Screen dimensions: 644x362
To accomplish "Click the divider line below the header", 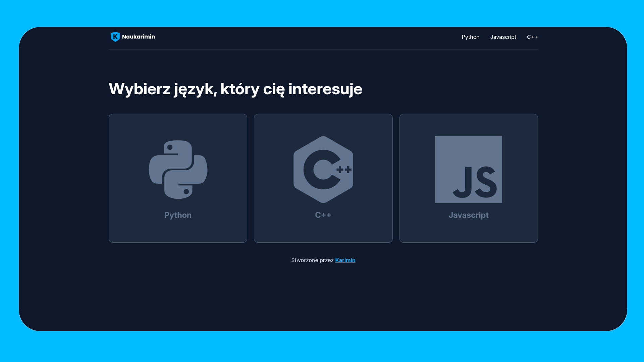I will (x=323, y=49).
